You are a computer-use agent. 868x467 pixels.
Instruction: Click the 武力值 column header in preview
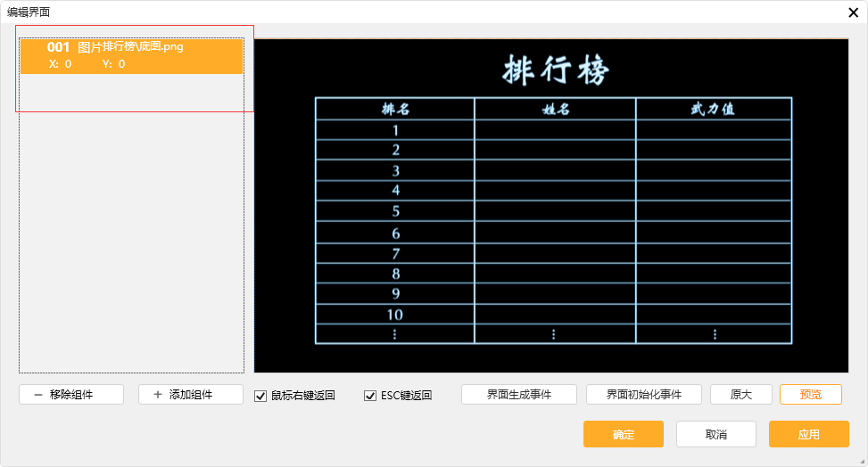(713, 109)
